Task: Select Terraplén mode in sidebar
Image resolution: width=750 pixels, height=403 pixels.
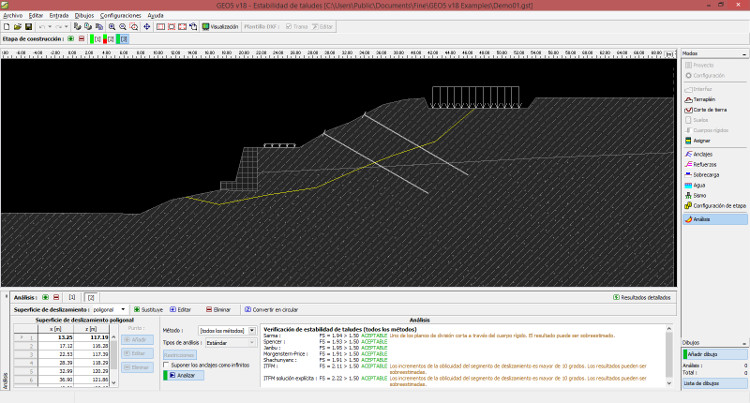Action: [x=703, y=100]
